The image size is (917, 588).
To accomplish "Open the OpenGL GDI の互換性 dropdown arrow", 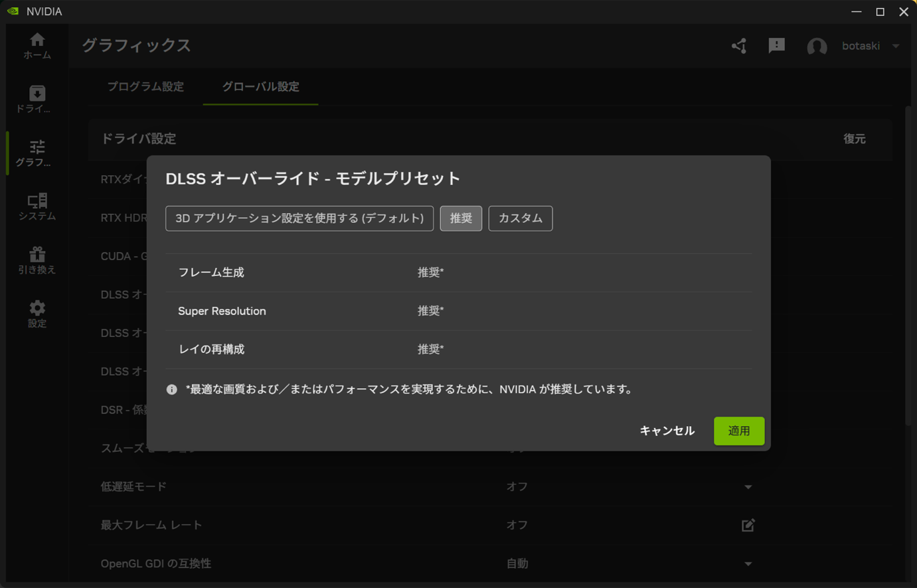I will point(748,564).
